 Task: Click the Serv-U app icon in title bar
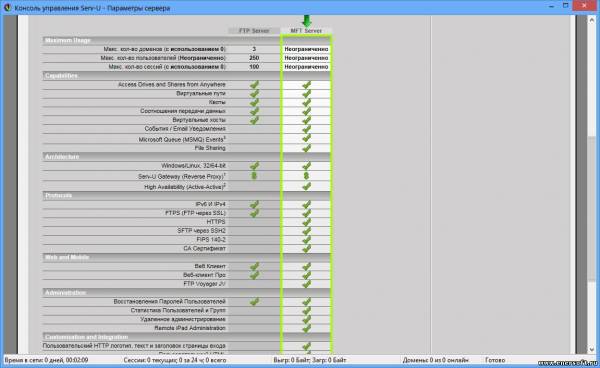click(x=7, y=7)
